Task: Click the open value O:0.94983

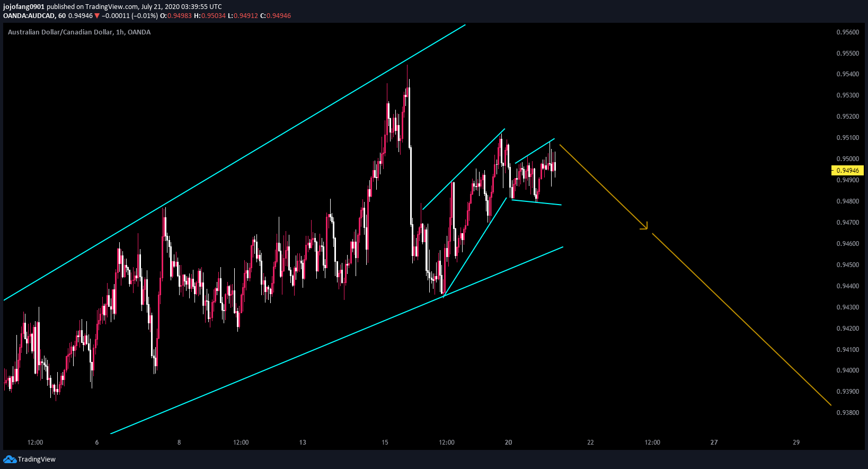Action: point(176,16)
